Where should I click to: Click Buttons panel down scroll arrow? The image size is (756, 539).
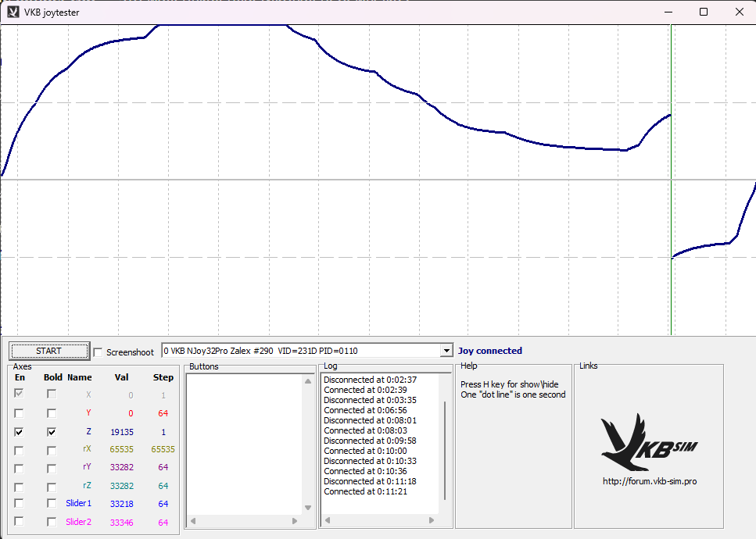(308, 508)
